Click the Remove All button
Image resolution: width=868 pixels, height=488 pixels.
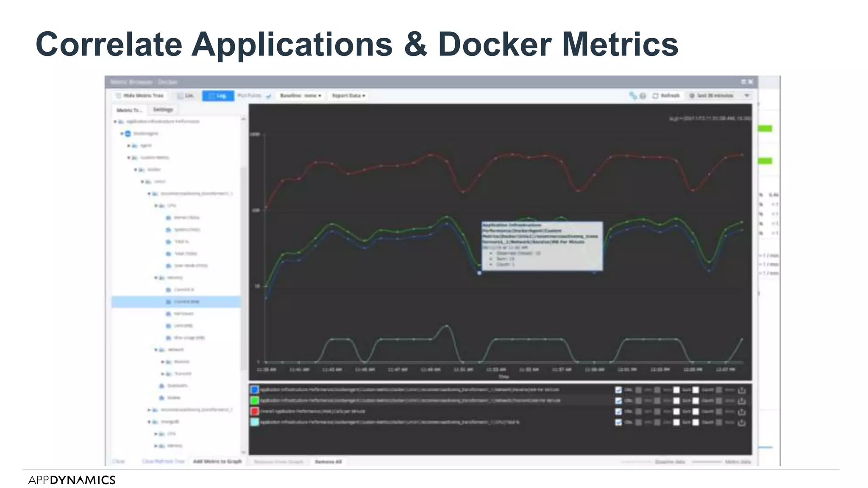tap(328, 462)
